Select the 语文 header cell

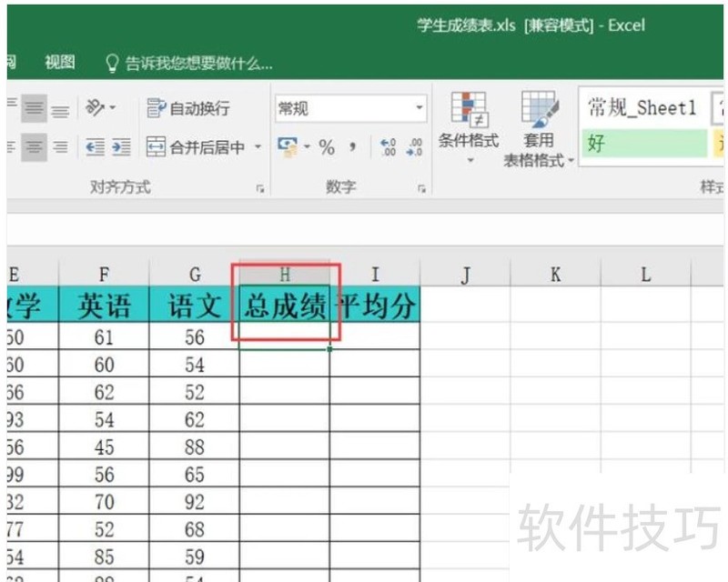[x=195, y=305]
